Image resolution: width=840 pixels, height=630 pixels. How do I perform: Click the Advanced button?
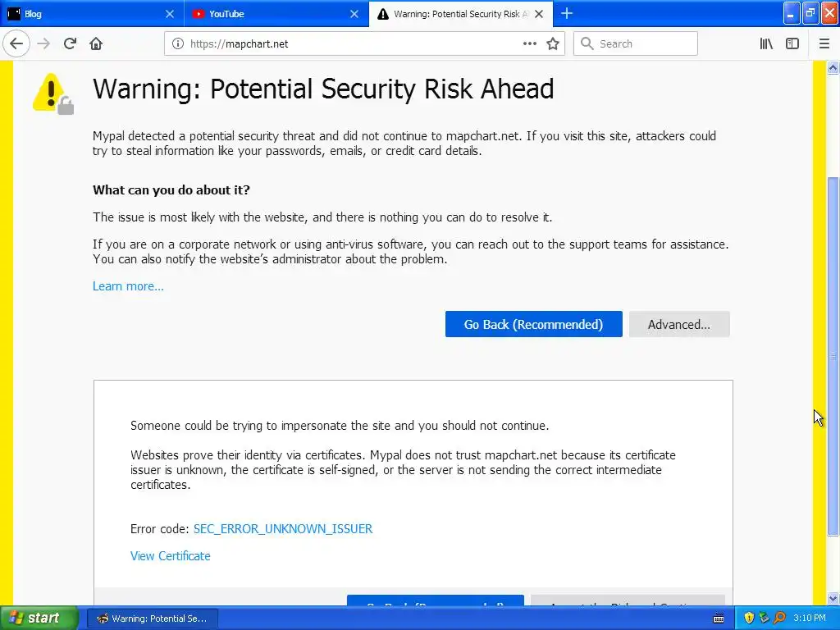pos(679,324)
